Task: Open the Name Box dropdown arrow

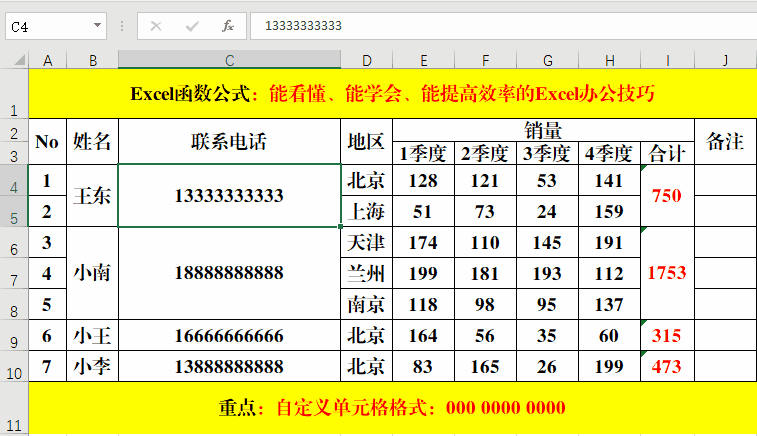Action: click(x=97, y=25)
